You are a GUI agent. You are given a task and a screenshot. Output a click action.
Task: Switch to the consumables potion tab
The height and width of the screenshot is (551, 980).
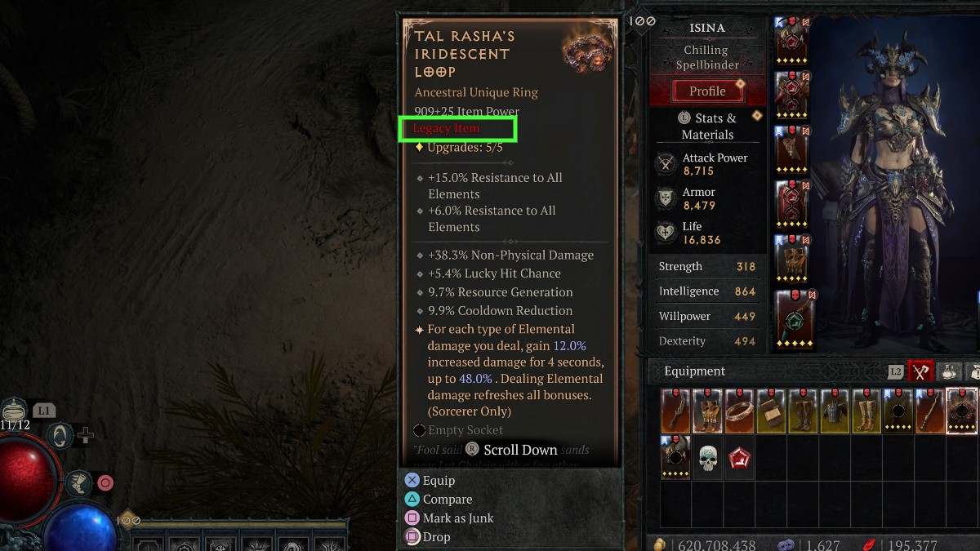[x=950, y=371]
